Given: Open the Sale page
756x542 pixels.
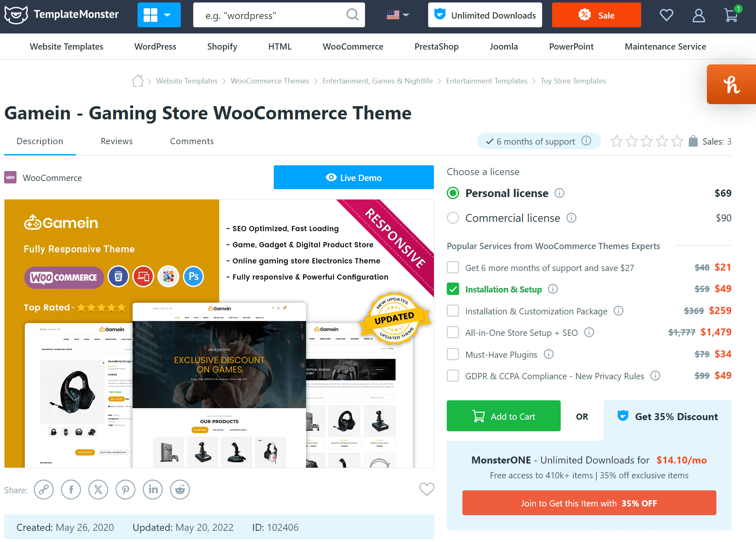Looking at the screenshot, I should [x=597, y=15].
